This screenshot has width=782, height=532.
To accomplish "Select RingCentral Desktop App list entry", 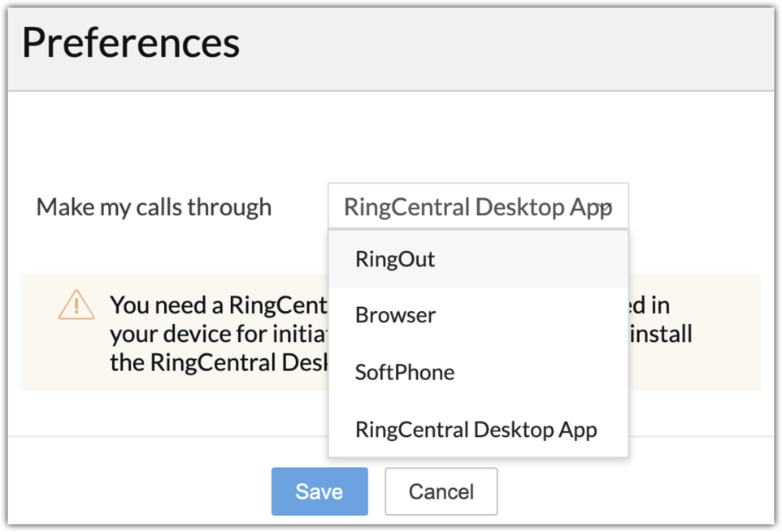I will (476, 430).
